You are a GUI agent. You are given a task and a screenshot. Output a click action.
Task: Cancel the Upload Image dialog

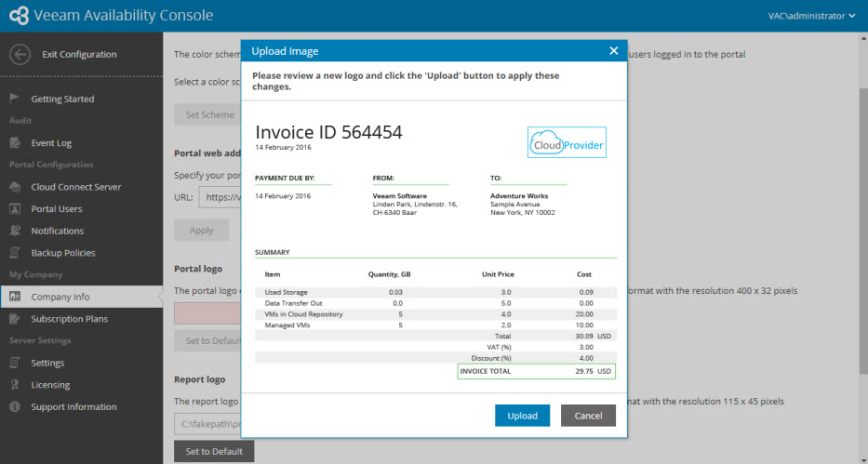coord(588,416)
